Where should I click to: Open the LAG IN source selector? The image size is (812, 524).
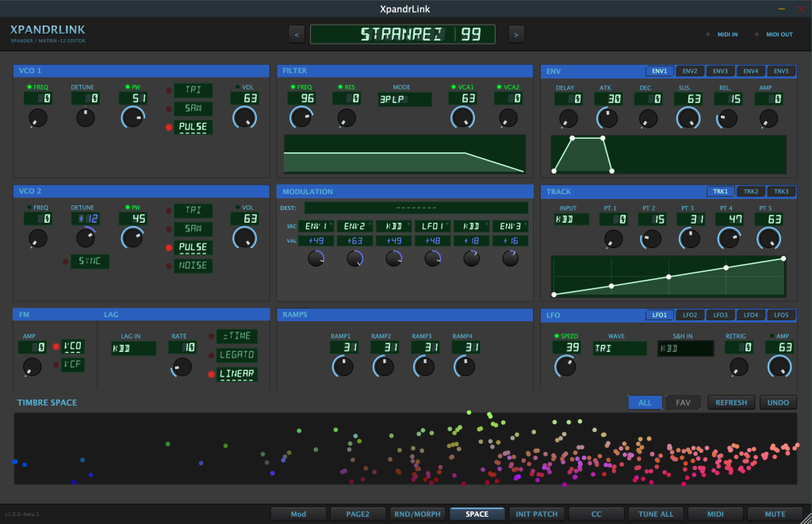pos(133,349)
